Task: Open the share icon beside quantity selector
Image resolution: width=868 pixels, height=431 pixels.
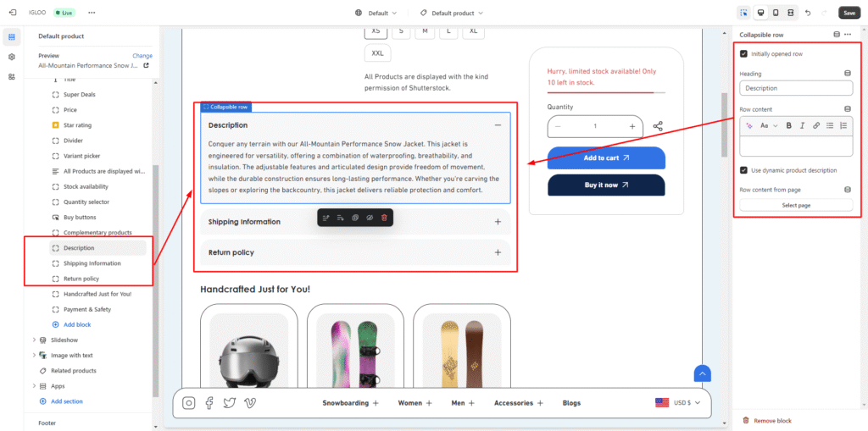Action: [658, 126]
